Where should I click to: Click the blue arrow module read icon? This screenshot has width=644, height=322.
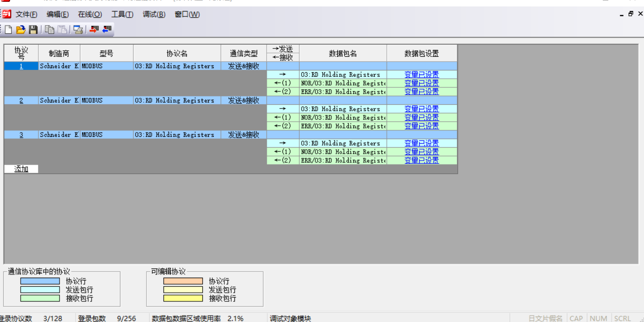[107, 30]
